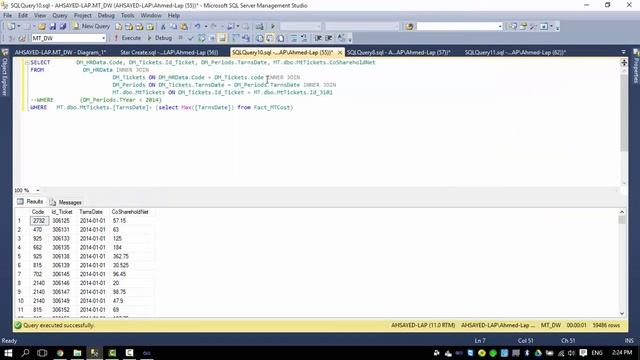Undo the last edit
Image resolution: width=640 pixels, height=360 pixels.
198,27
